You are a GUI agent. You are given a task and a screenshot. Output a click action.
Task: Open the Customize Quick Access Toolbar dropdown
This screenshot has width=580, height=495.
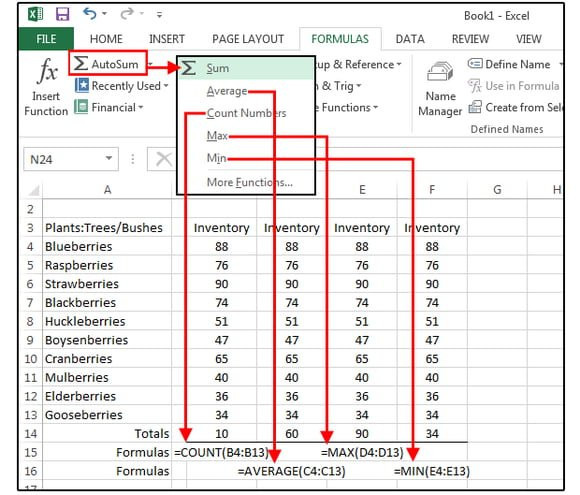pyautogui.click(x=159, y=15)
